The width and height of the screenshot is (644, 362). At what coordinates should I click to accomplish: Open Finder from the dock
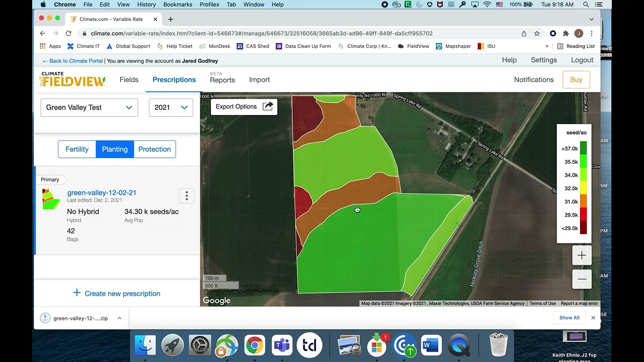(x=145, y=345)
